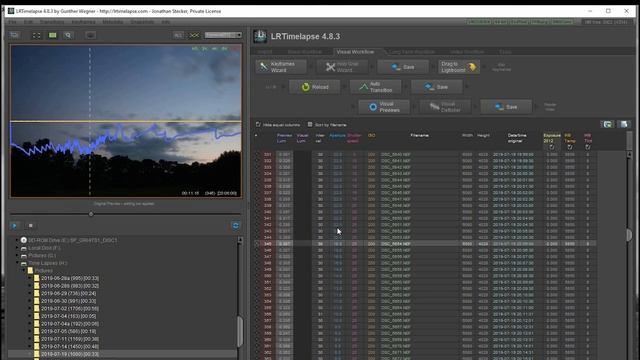
Task: Select folder 2019-07-04 (163)
Action: coord(69,316)
